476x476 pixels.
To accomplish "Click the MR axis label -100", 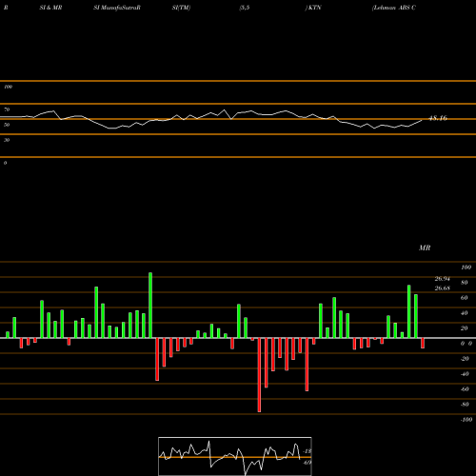I will pyautogui.click(x=466, y=420).
